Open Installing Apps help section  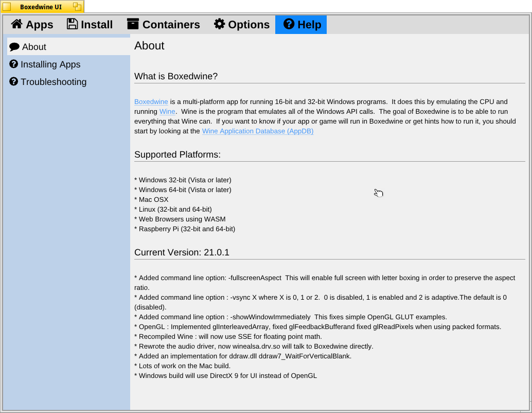(68, 64)
